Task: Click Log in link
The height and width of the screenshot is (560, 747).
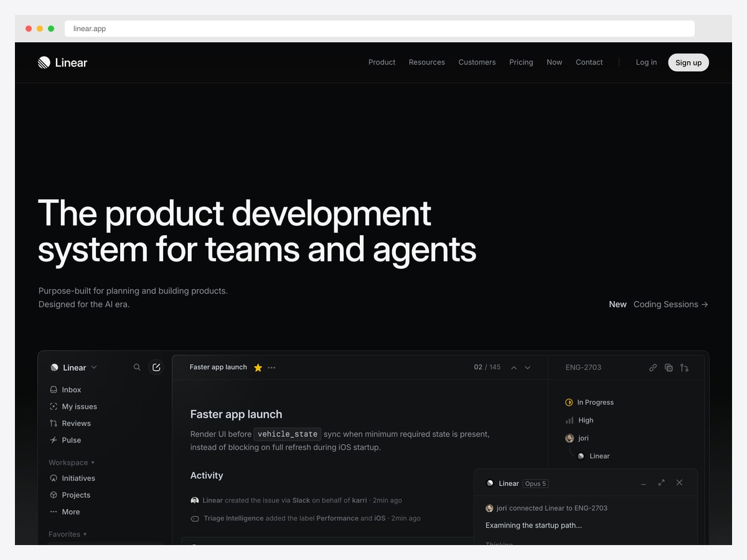Action: coord(646,62)
